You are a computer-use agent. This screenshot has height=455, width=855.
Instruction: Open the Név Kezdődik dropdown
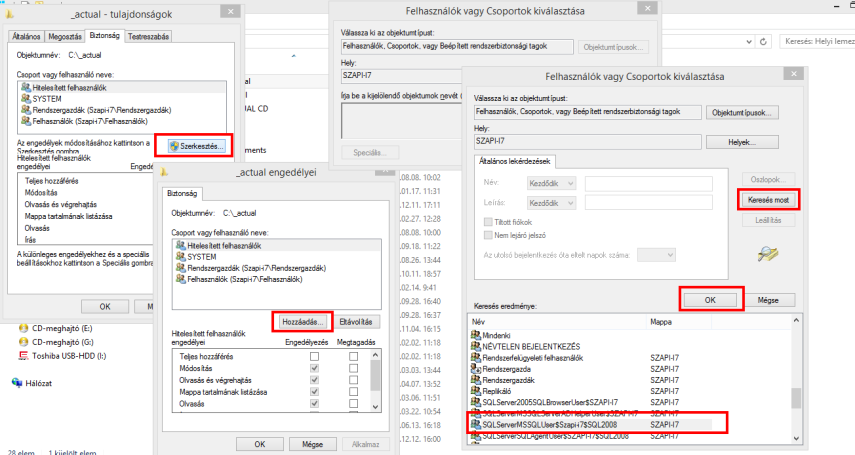[x=551, y=182]
